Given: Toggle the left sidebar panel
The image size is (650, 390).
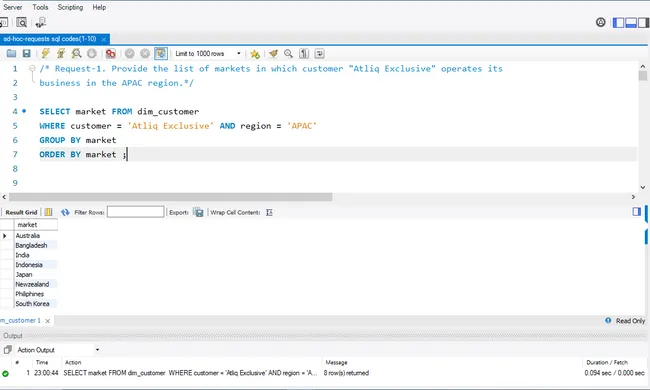Looking at the screenshot, I should tap(618, 23).
